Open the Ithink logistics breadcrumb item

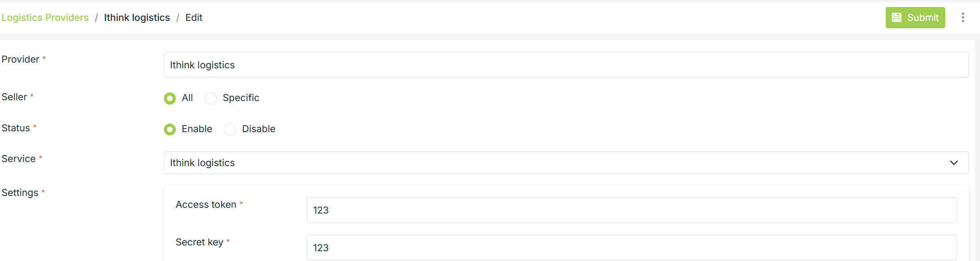[137, 18]
